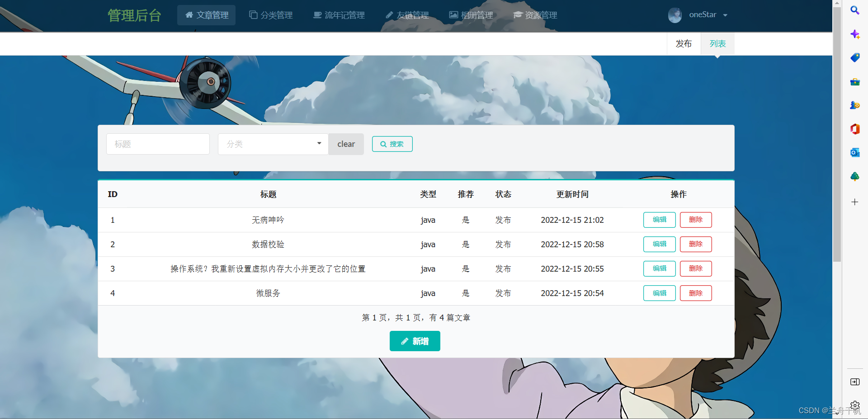The image size is (868, 419).
Task: Click the 分类管理 copy icon in navbar
Action: 252,15
